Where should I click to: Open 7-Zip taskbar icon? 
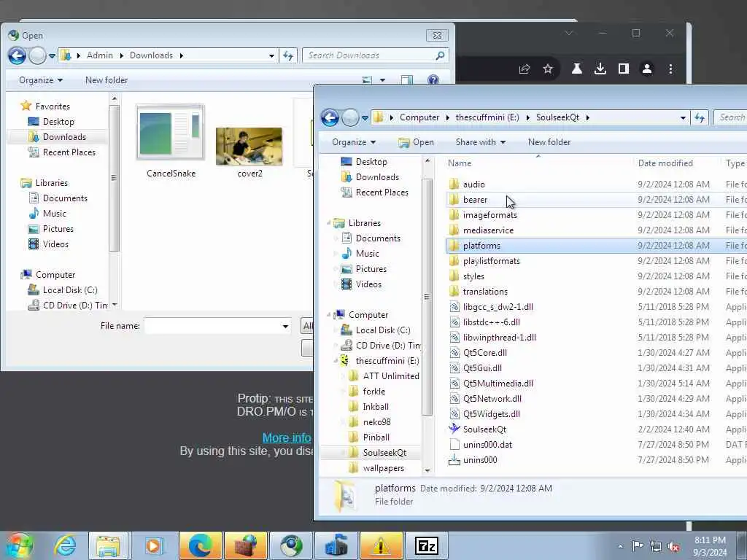(426, 545)
